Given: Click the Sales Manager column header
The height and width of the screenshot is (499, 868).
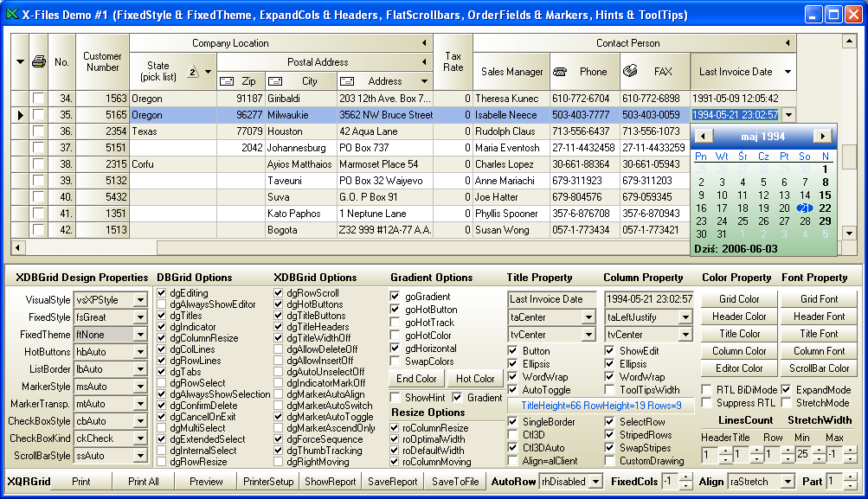Looking at the screenshot, I should pos(512,72).
